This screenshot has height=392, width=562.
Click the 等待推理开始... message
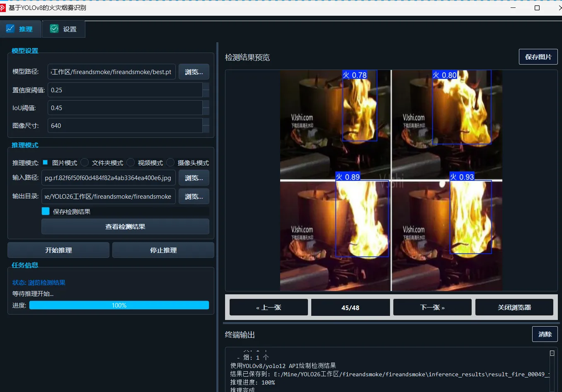click(x=33, y=293)
